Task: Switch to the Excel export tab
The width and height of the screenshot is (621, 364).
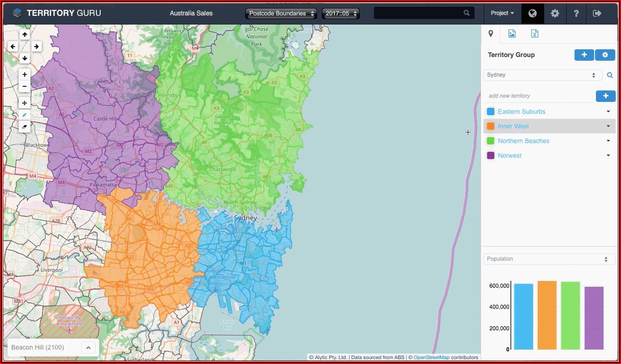Action: 534,34
